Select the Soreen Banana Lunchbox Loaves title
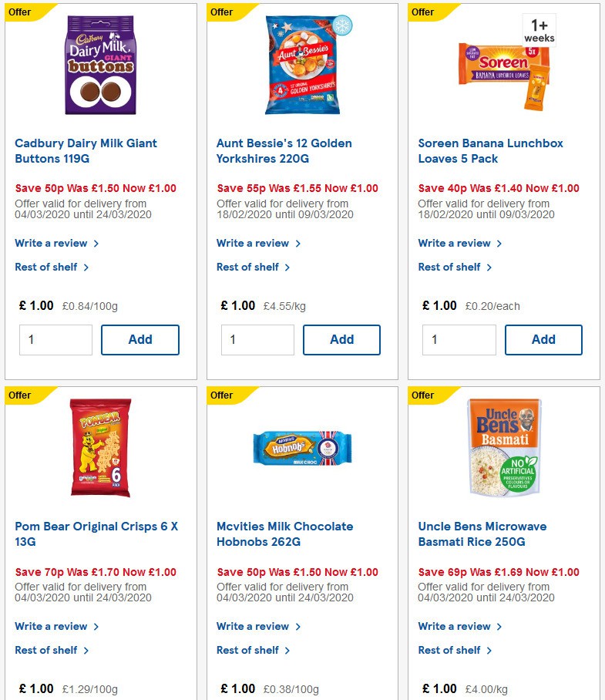Screen dimensions: 605x700 (x=489, y=150)
